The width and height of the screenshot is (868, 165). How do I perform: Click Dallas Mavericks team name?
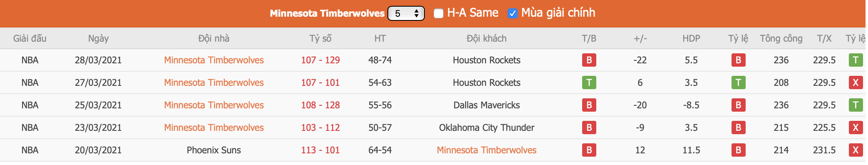(x=486, y=105)
